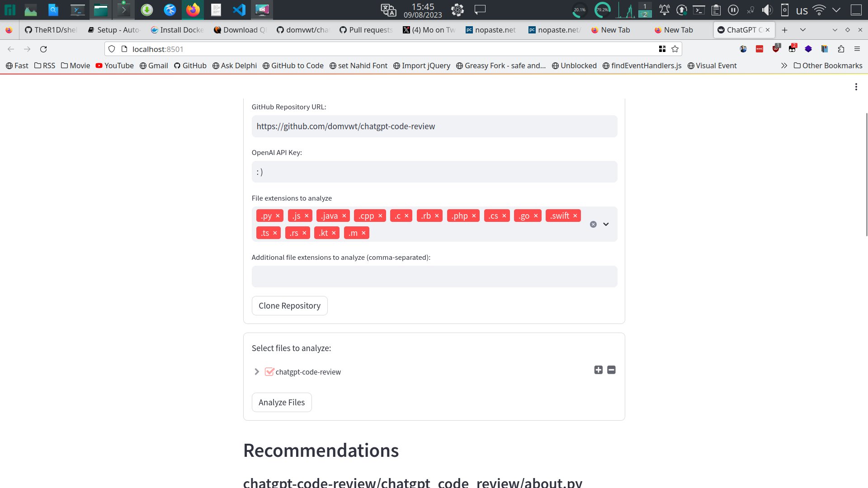
Task: Expand all tree nodes with plus icon
Action: (x=598, y=370)
